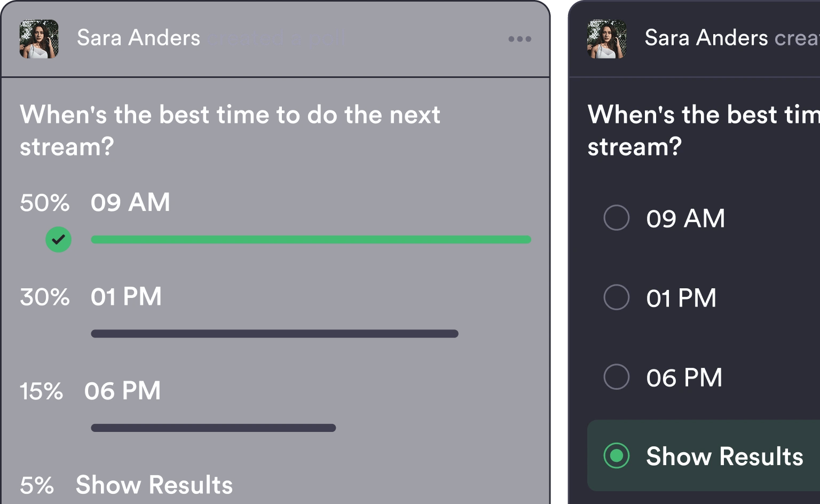Click the green 09 AM result progress bar
Viewport: 820px width, 504px height.
tap(311, 240)
